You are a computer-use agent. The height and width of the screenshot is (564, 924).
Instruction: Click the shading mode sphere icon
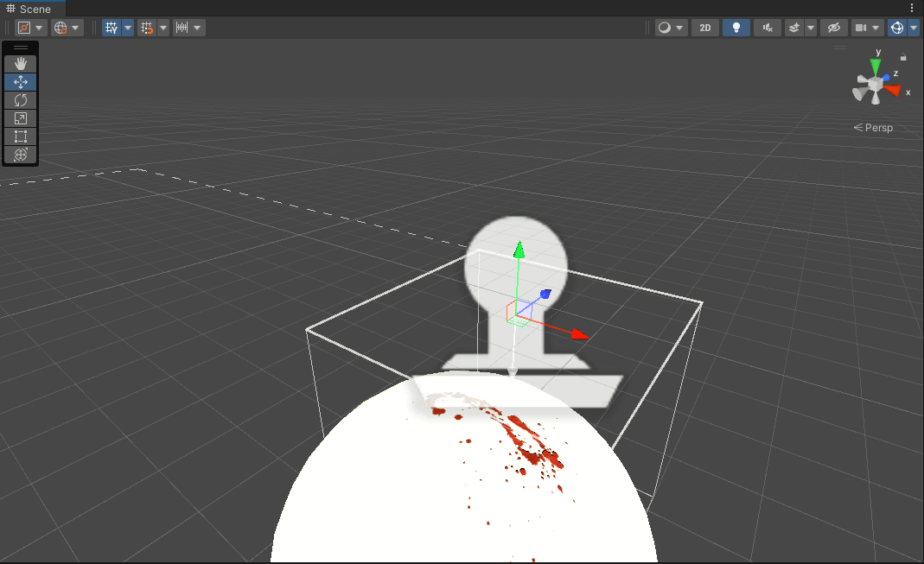point(664,27)
